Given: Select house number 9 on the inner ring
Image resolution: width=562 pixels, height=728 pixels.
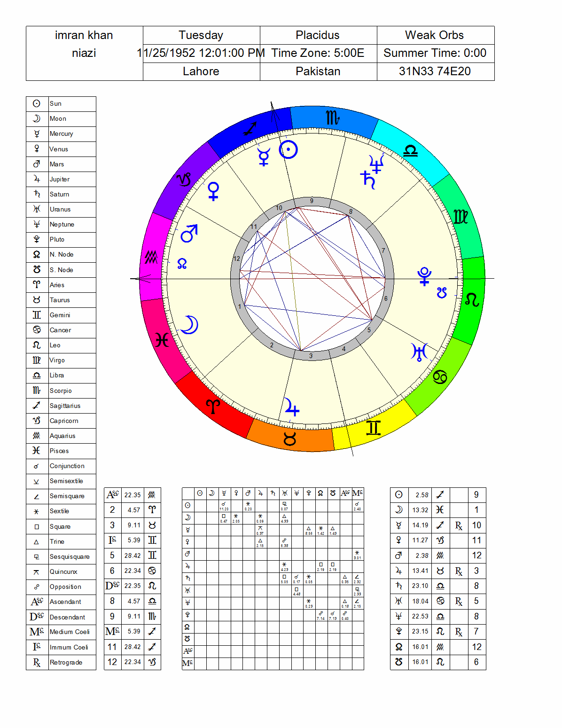Looking at the screenshot, I should (312, 201).
